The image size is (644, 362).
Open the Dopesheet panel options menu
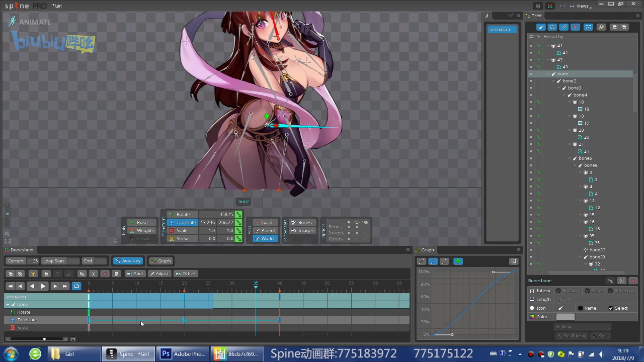coord(408,250)
